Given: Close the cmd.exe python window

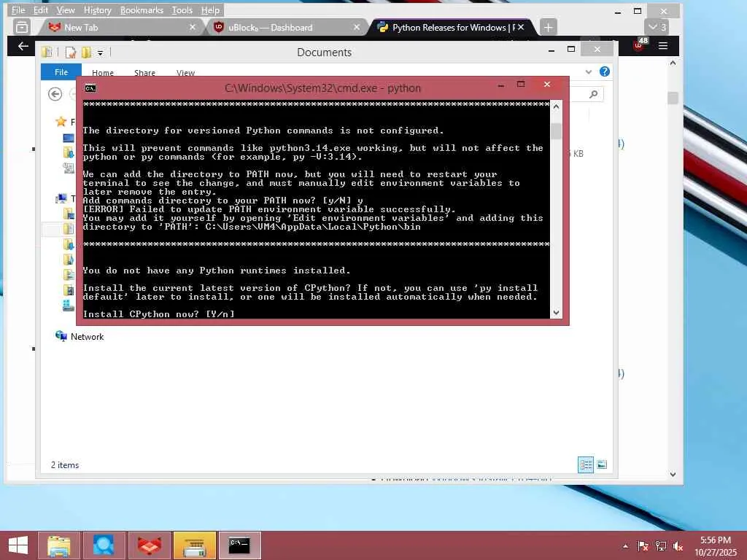Looking at the screenshot, I should [x=547, y=85].
